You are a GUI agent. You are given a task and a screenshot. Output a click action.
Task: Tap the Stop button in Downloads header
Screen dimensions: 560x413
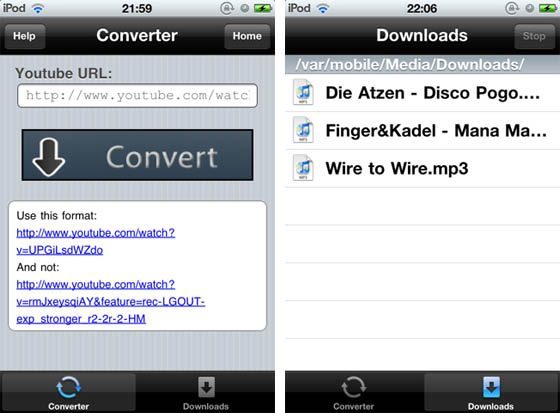tap(534, 36)
